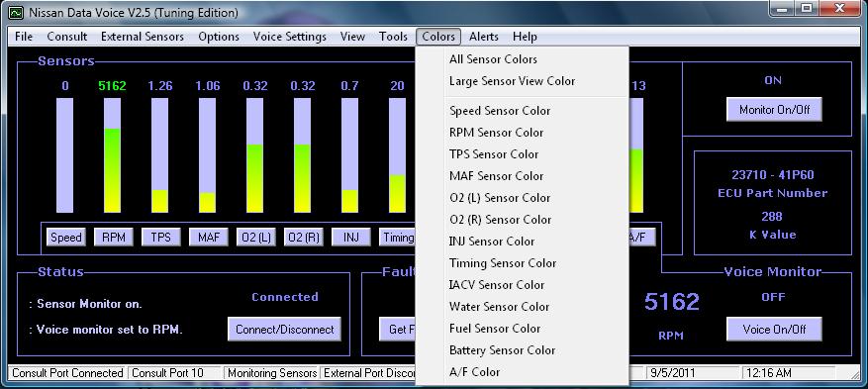Select RPM Sensor Color

522,133
